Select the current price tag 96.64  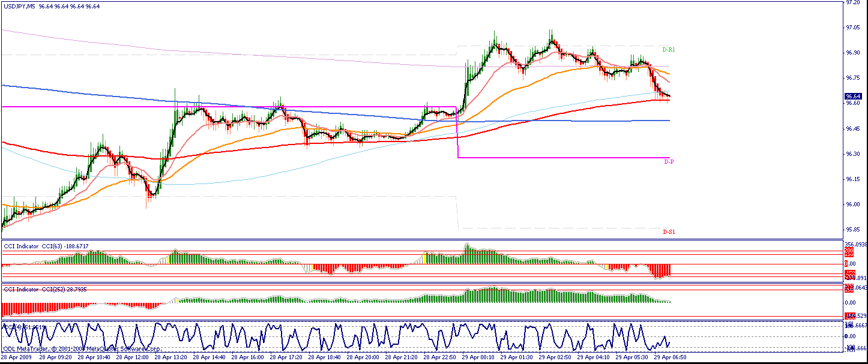click(x=853, y=96)
